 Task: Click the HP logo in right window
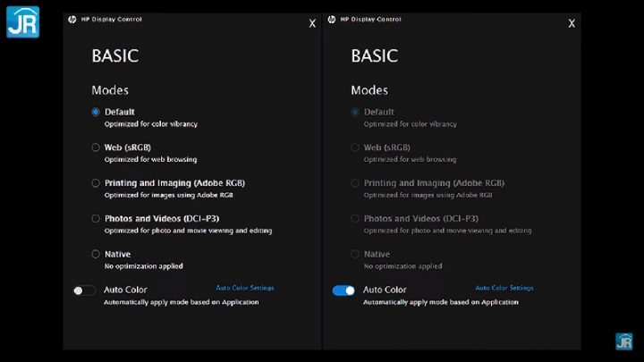(332, 19)
